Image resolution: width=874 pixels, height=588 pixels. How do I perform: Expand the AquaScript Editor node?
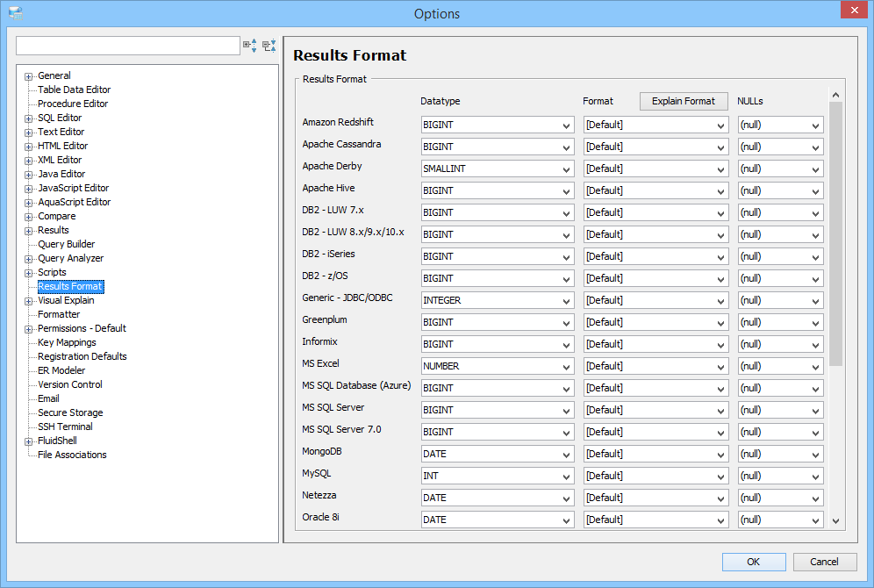(x=28, y=203)
